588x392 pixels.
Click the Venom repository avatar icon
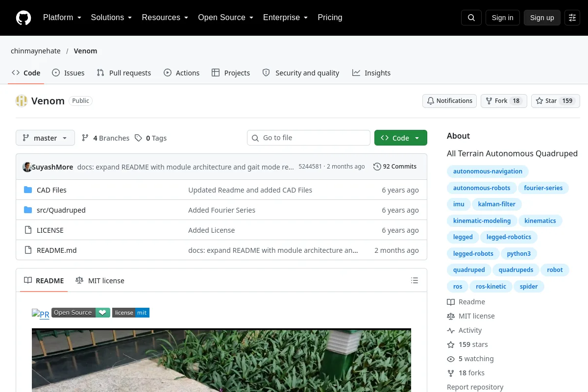pyautogui.click(x=22, y=101)
